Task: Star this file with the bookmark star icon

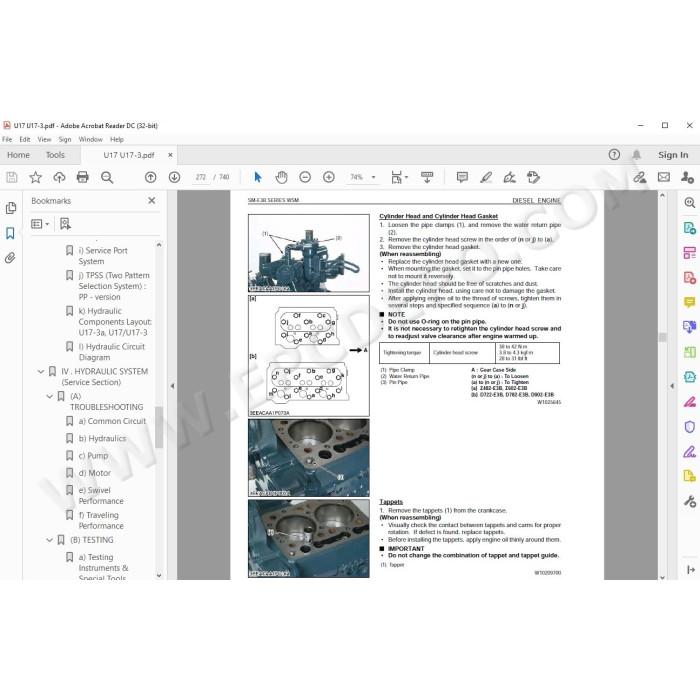Action: [x=35, y=178]
